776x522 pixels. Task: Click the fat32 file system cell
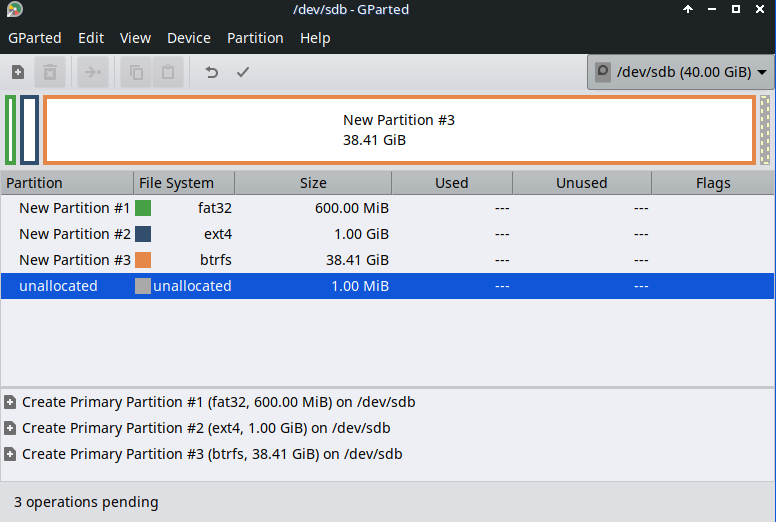[214, 208]
